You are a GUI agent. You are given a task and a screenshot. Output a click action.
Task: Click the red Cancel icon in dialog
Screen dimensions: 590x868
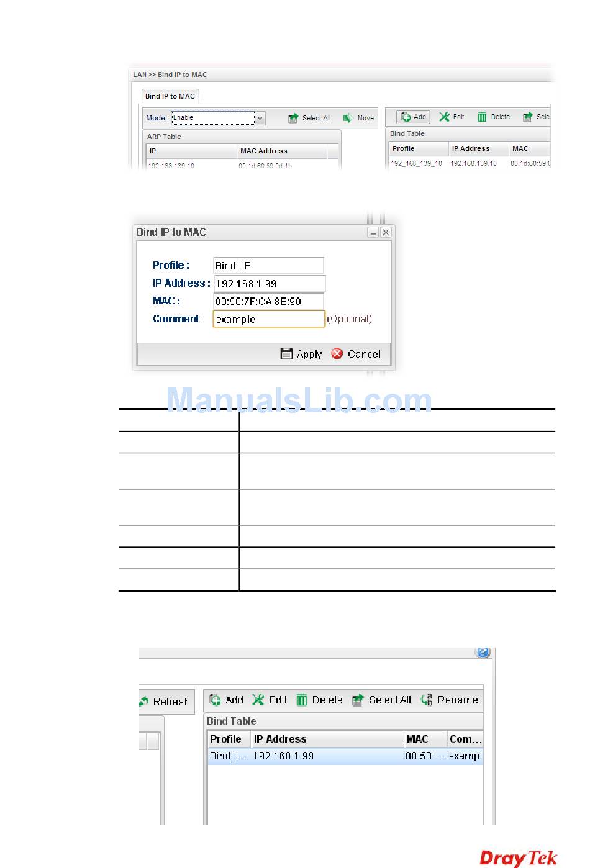pos(337,354)
